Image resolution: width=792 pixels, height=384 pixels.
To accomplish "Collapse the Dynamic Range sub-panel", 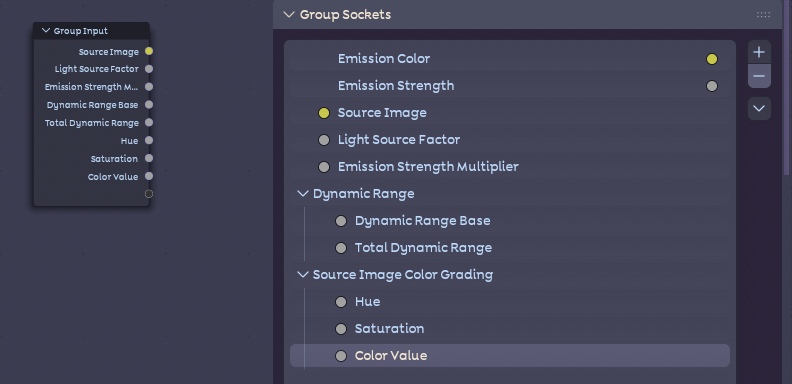I will pyautogui.click(x=303, y=194).
